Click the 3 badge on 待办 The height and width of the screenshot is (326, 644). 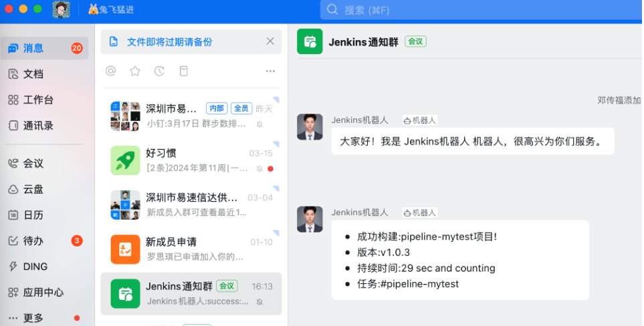(x=77, y=240)
